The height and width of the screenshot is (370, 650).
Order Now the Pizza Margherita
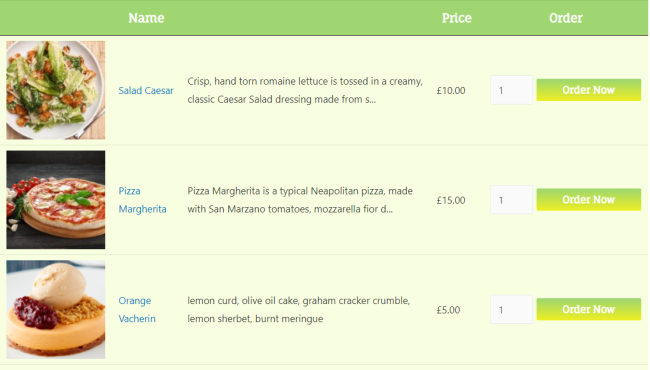[589, 200]
